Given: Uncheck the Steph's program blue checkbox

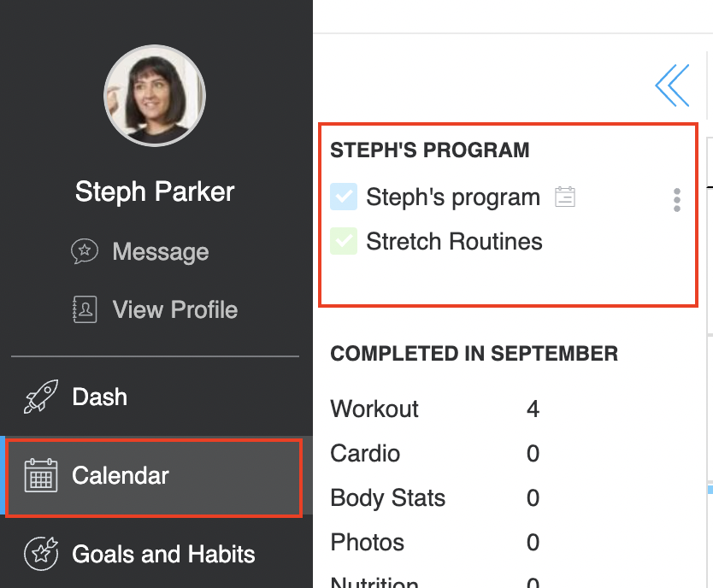Looking at the screenshot, I should point(344,197).
